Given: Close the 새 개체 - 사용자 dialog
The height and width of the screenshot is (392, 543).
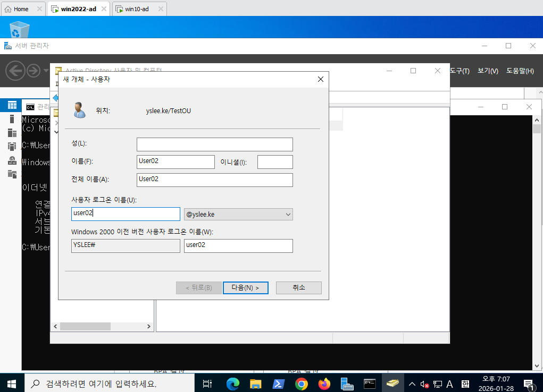Looking at the screenshot, I should 321,79.
